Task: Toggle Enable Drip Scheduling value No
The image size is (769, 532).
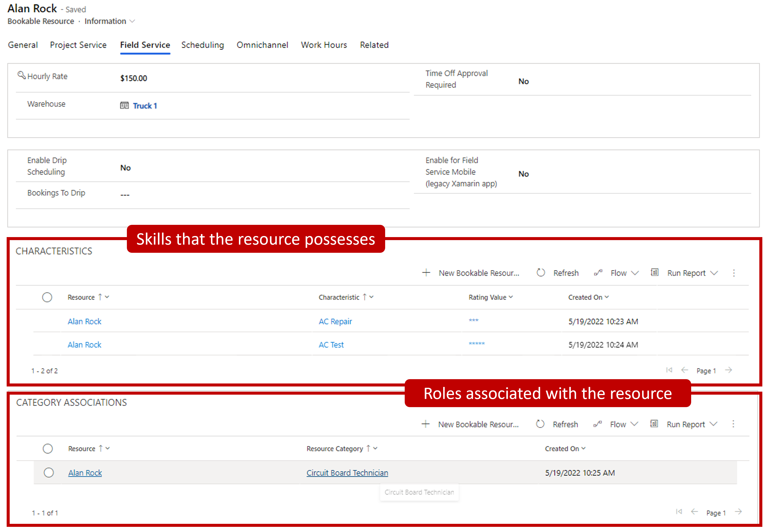Action: [x=125, y=168]
